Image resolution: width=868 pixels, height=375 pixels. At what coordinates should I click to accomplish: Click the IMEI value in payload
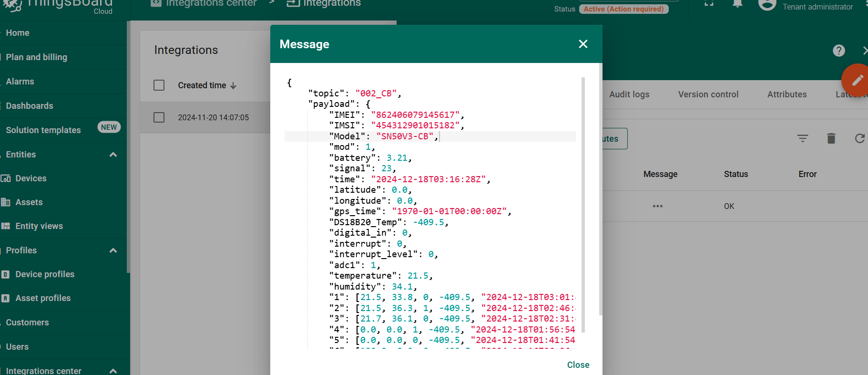pyautogui.click(x=415, y=115)
